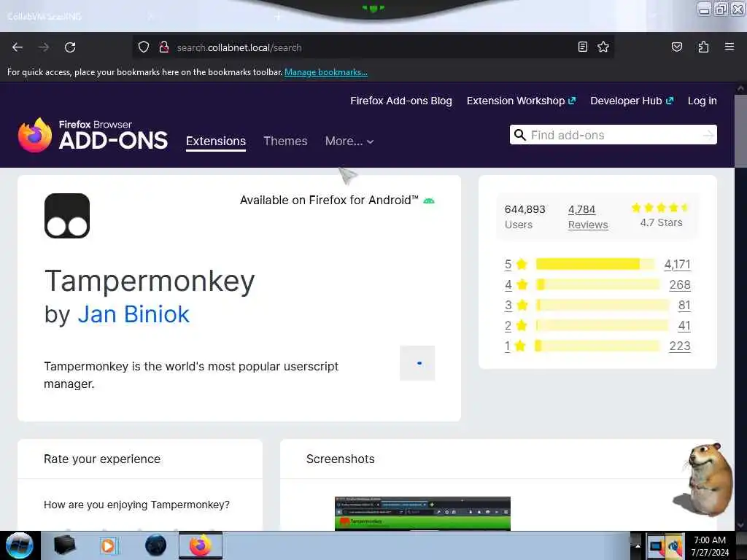This screenshot has width=747, height=560.
Task: Bookmark this page with the star icon
Action: coord(603,47)
